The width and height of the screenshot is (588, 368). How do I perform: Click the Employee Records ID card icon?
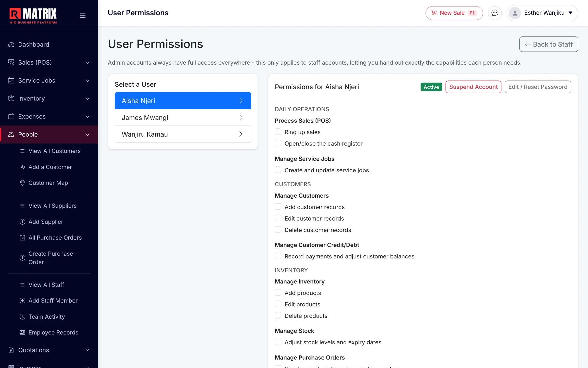(22, 332)
